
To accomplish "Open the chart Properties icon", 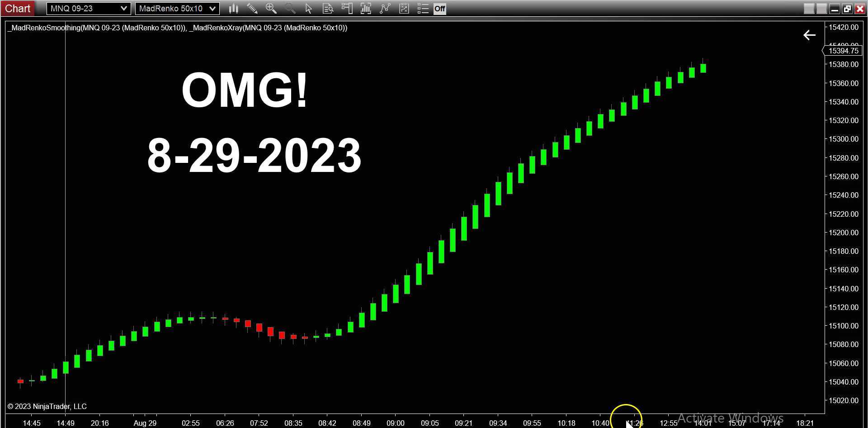I will click(404, 8).
